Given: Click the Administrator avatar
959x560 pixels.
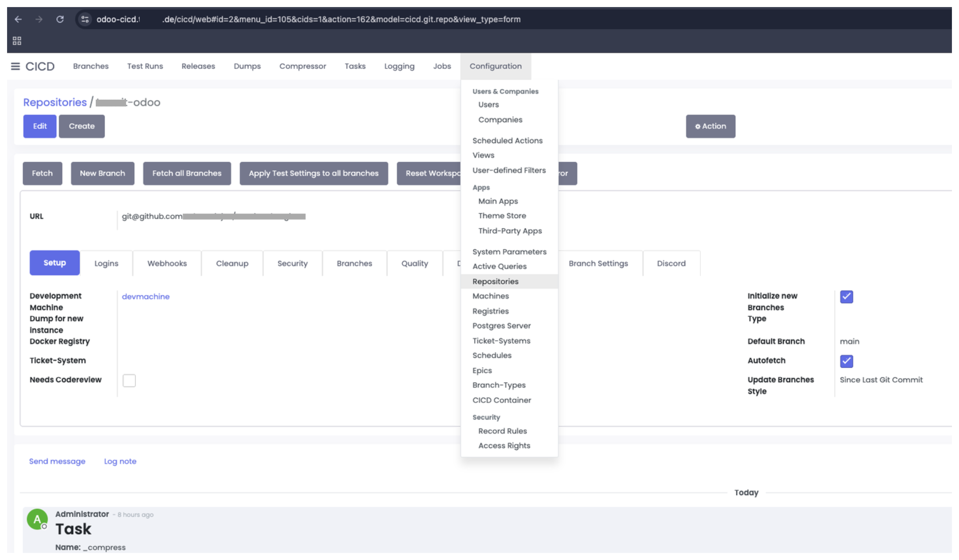Looking at the screenshot, I should [37, 519].
